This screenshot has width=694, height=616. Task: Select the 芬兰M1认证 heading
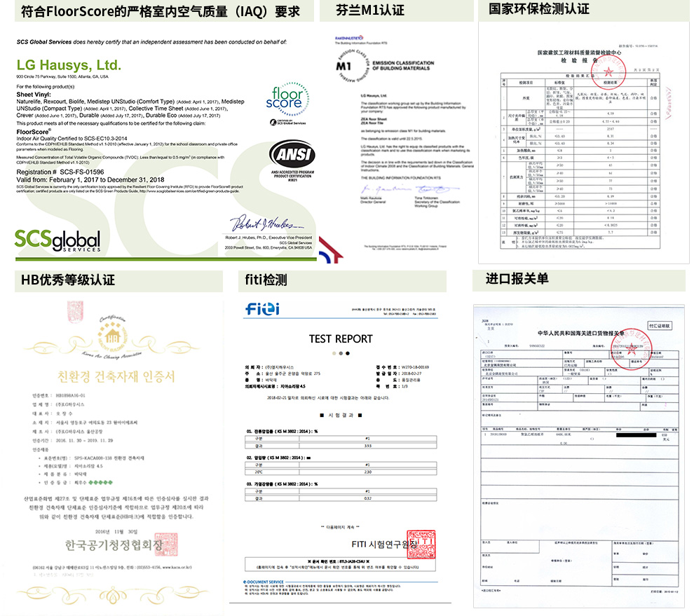pyautogui.click(x=370, y=10)
